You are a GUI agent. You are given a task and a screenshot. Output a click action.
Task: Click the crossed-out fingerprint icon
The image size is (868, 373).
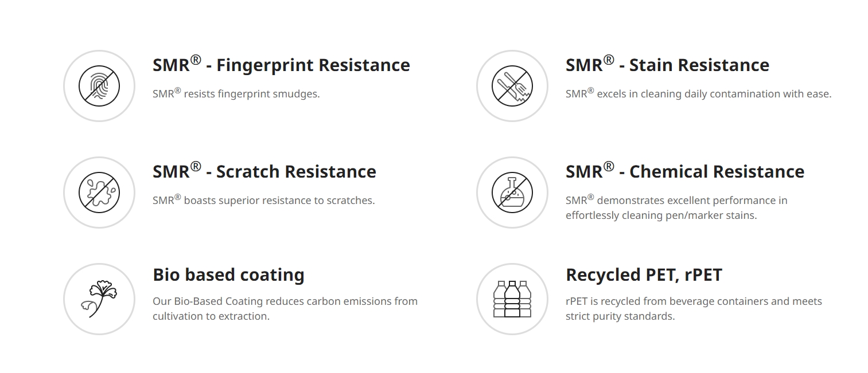[x=99, y=86]
